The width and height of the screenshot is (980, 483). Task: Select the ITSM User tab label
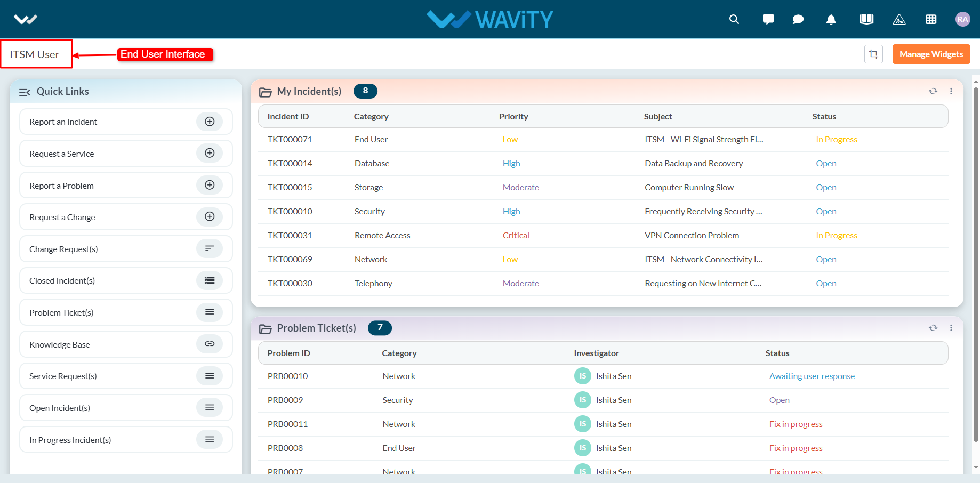coord(35,54)
